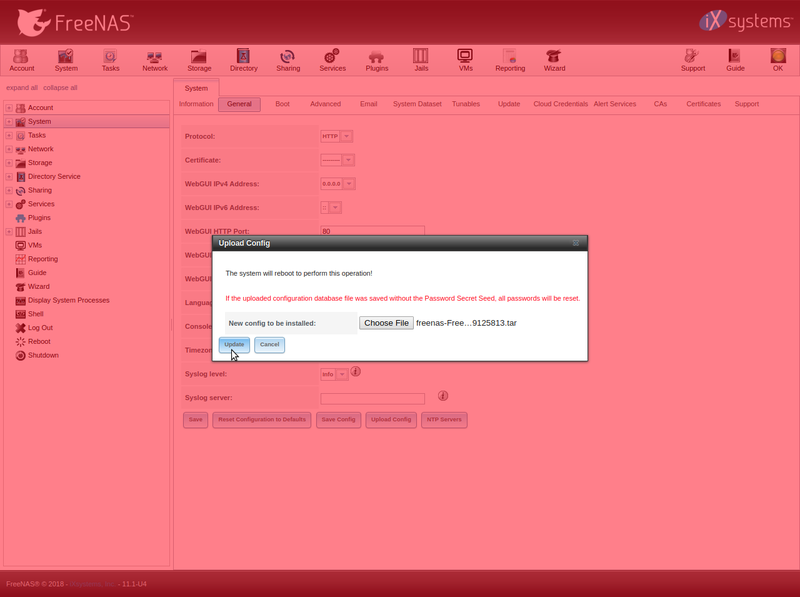Screen dimensions: 800x597
Task: Click Update button in Upload Config dialog
Action: tap(234, 345)
